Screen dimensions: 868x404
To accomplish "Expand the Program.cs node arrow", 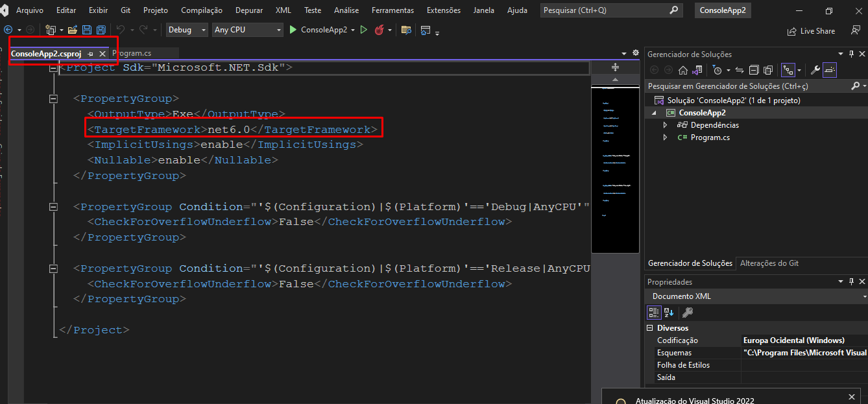I will [x=665, y=137].
